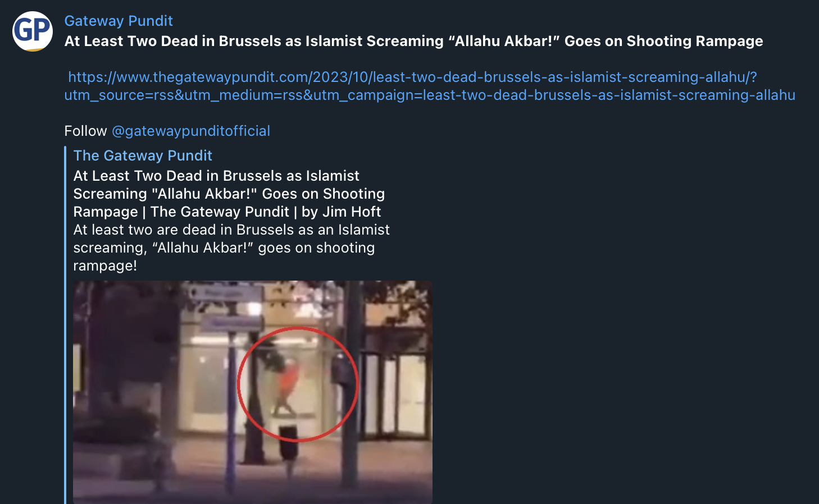Open the preview image thumbnail
Screen dimensions: 819x504
click(253, 392)
